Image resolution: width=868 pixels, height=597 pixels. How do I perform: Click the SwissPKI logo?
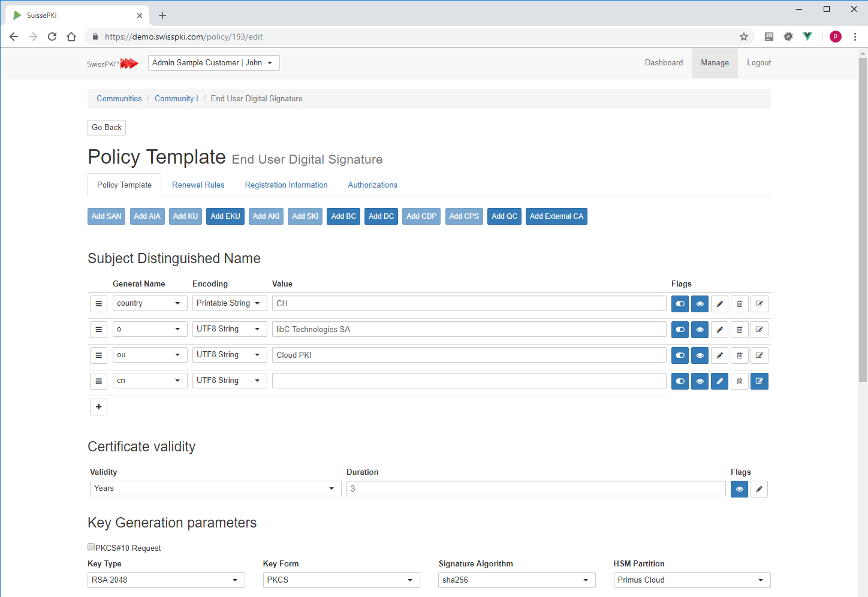coord(113,64)
